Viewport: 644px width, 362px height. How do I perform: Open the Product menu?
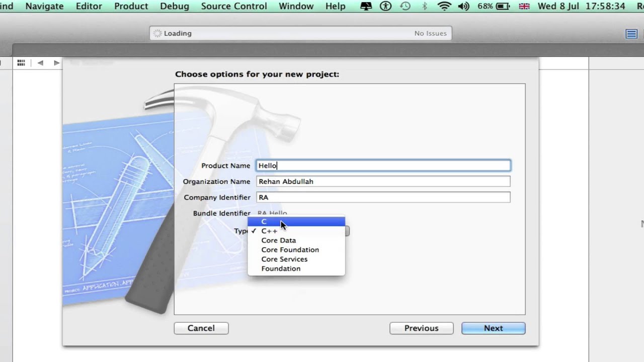131,6
